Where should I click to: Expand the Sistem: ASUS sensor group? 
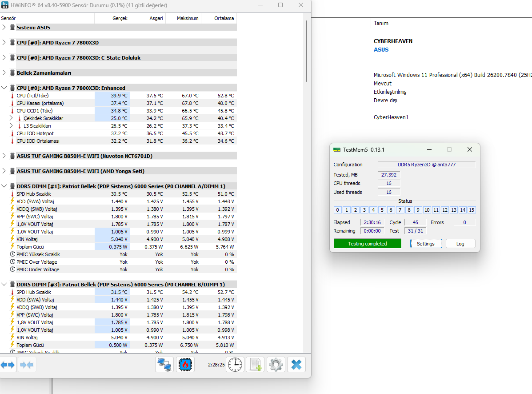point(4,28)
